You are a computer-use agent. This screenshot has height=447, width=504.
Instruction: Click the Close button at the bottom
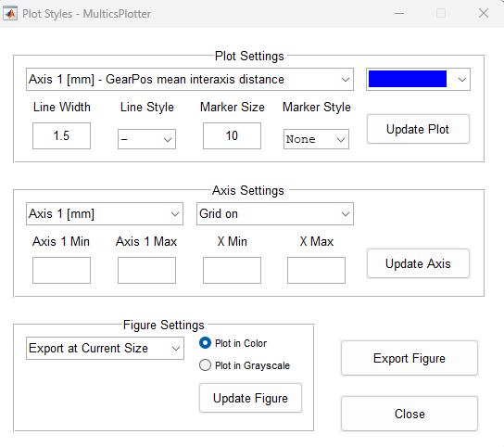409,414
